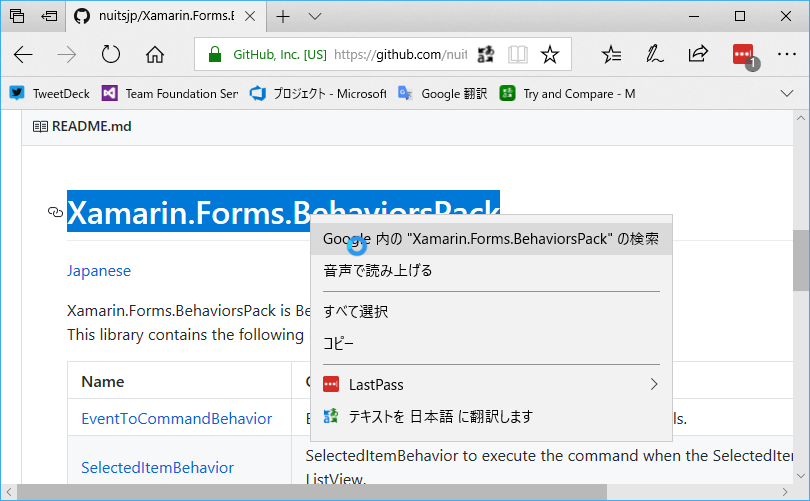Expand LastPass submenu arrow

coord(654,384)
